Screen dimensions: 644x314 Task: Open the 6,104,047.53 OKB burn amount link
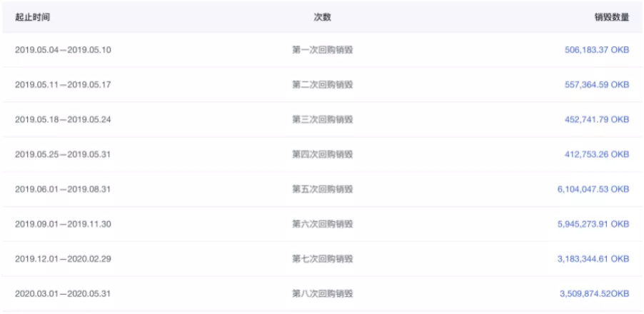point(593,190)
